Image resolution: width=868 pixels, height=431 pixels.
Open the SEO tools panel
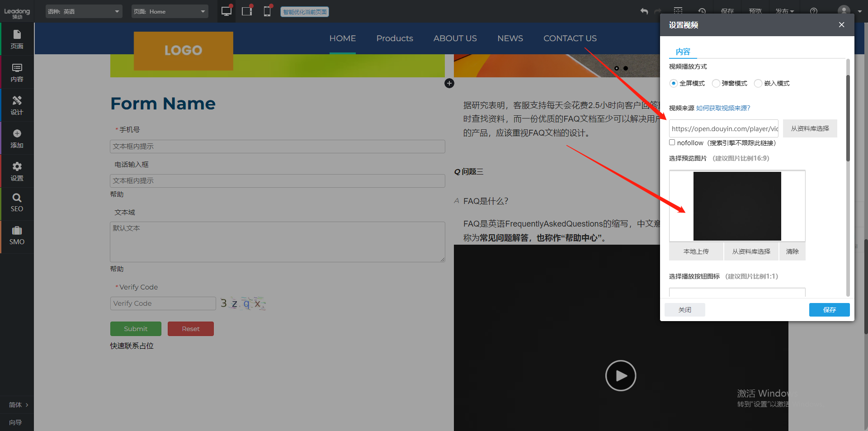click(17, 203)
